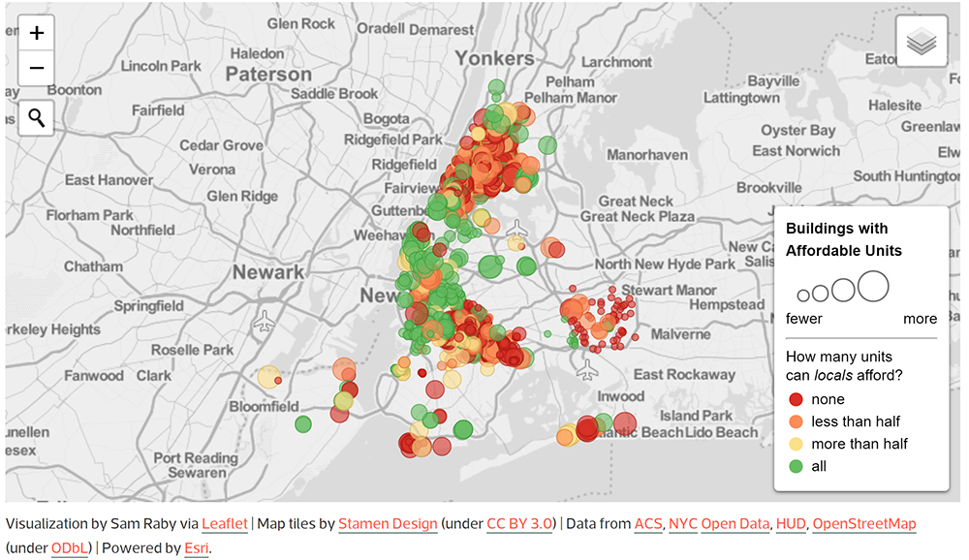
Task: Click the 'Island Park' map label
Action: click(x=696, y=416)
